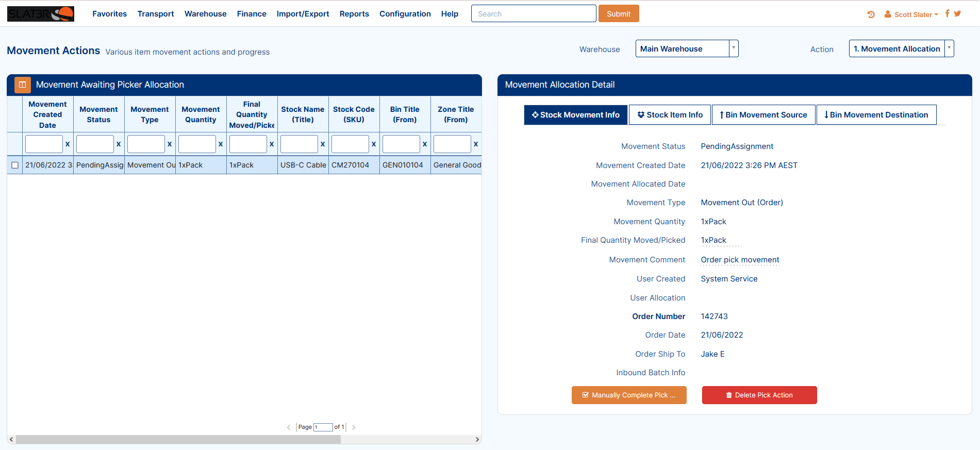Open the Configuration menu
980x450 pixels.
[x=405, y=14]
